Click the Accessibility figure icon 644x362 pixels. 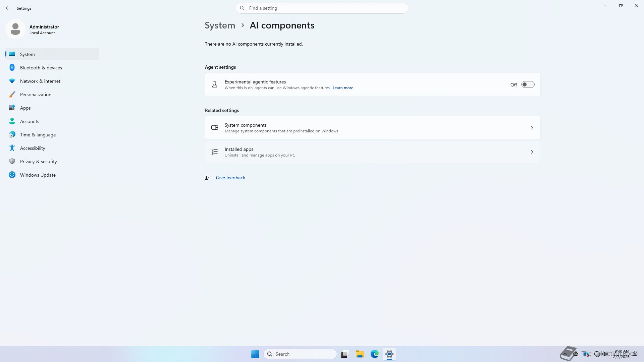pyautogui.click(x=12, y=148)
